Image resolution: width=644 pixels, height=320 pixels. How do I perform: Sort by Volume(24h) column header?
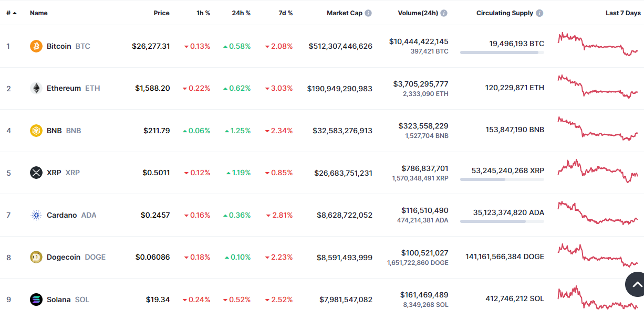pos(418,13)
